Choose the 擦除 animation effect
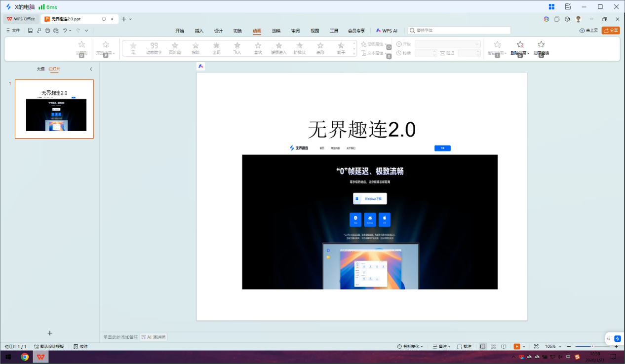625x364 pixels. [x=195, y=48]
